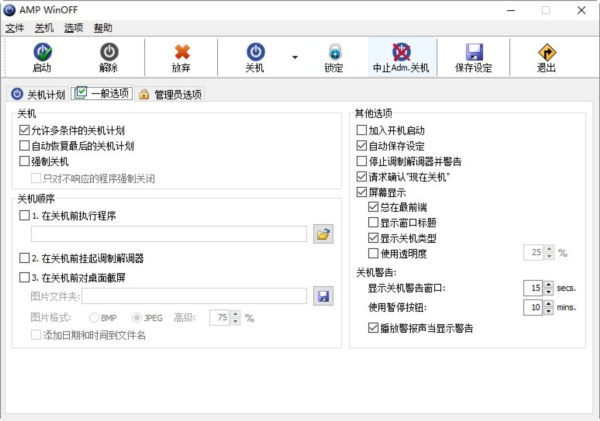Click the 启动 (Start) toolbar icon
This screenshot has height=421, width=600.
[42, 52]
